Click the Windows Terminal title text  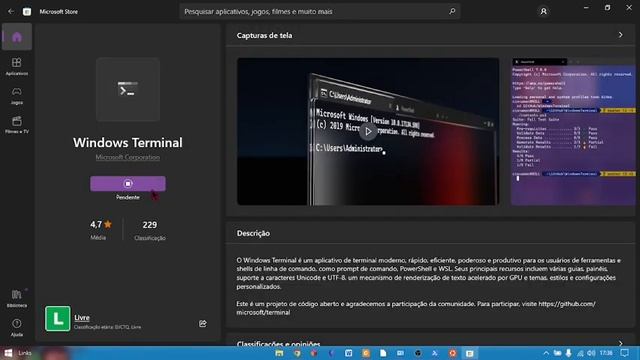point(128,142)
